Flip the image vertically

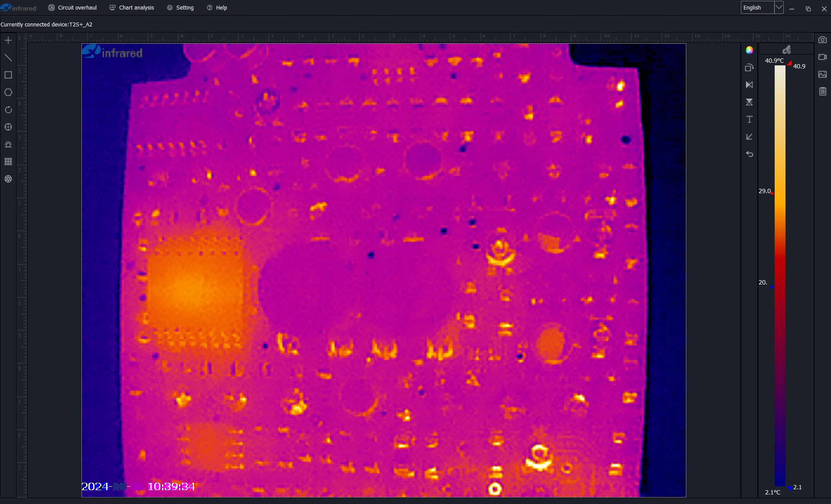tap(750, 102)
